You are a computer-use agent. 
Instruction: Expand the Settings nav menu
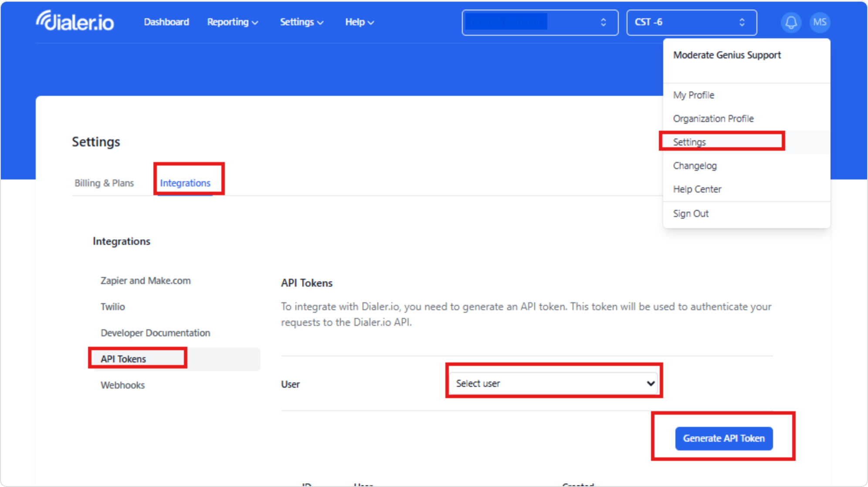[301, 22]
